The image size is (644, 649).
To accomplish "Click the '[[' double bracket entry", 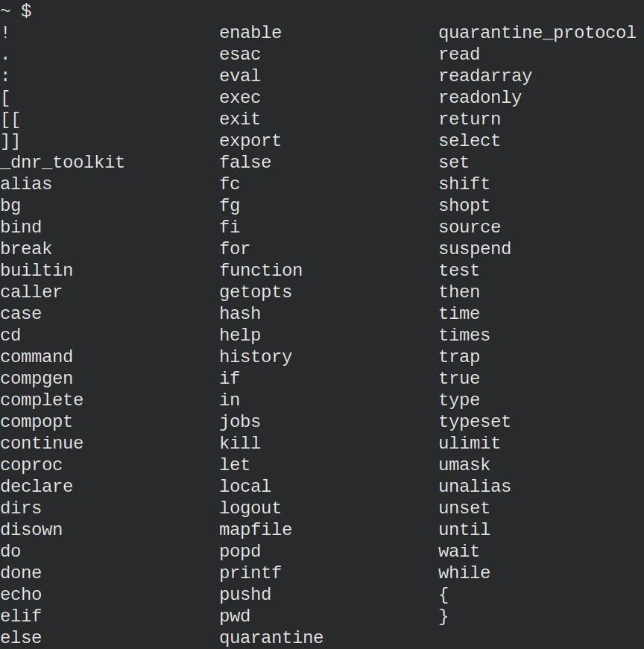I will pyautogui.click(x=10, y=120).
